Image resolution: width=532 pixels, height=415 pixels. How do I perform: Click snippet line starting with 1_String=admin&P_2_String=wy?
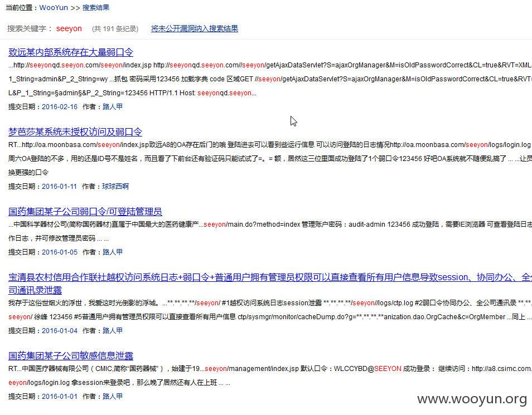(270, 79)
